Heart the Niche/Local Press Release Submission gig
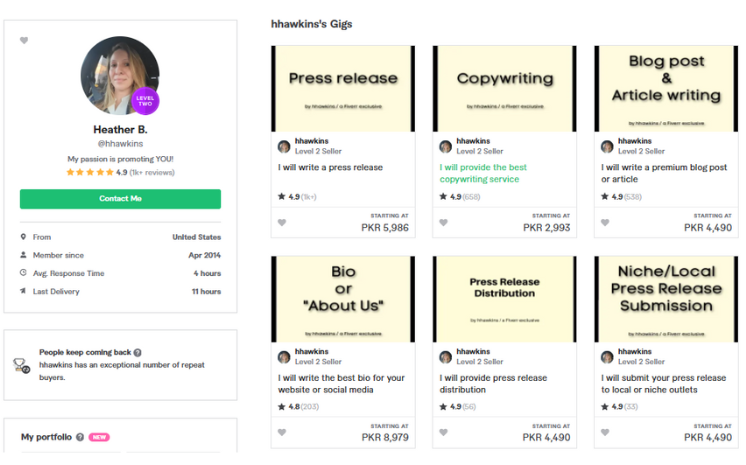Viewport: 746px width, 465px height. pyautogui.click(x=605, y=432)
